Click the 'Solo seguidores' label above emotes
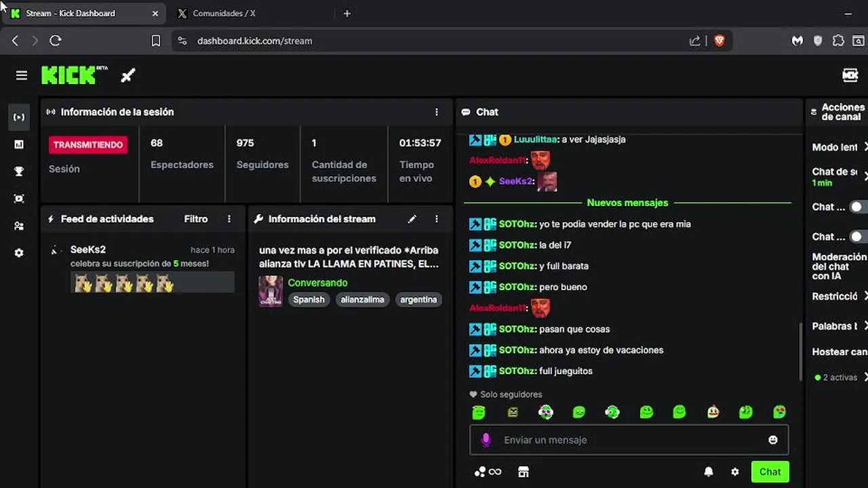 pos(511,394)
